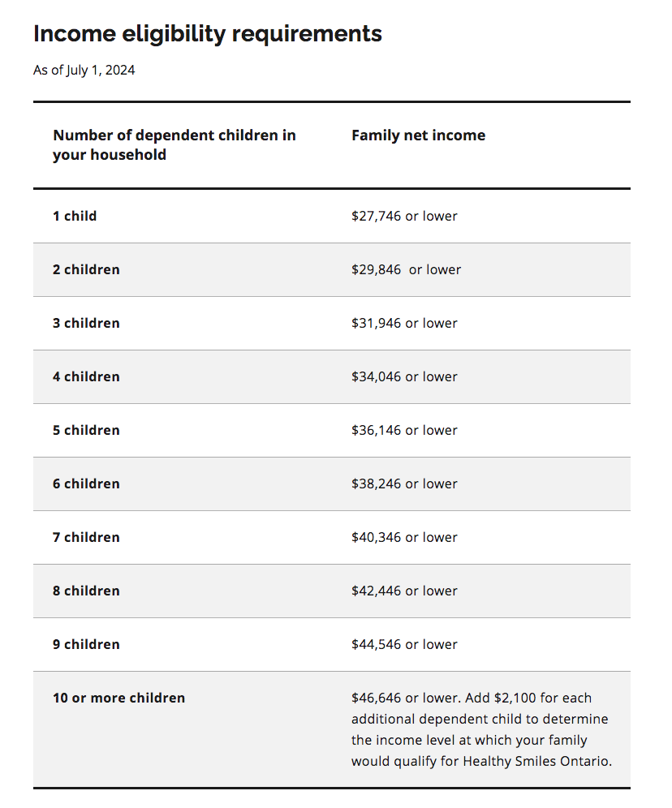Select the '9 children' row label
Screen dimensions: 672x808
tap(86, 645)
